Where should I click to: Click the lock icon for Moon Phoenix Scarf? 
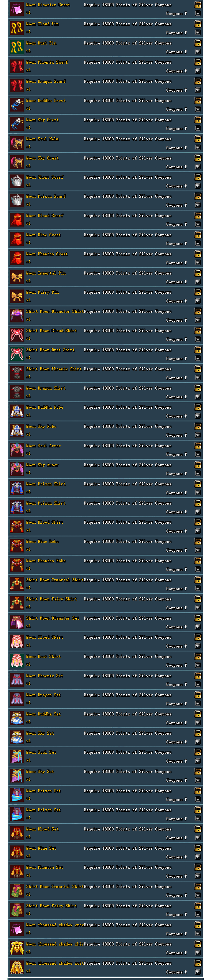pos(198,62)
